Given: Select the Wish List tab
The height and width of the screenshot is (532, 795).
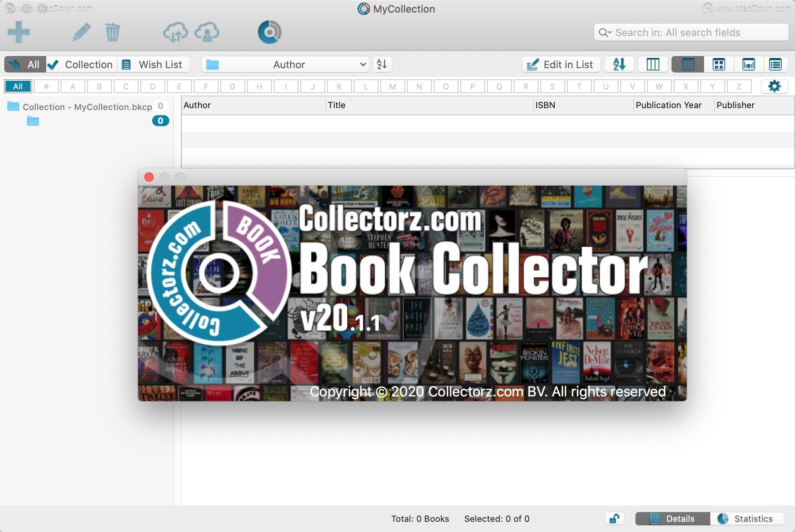Looking at the screenshot, I should (153, 64).
